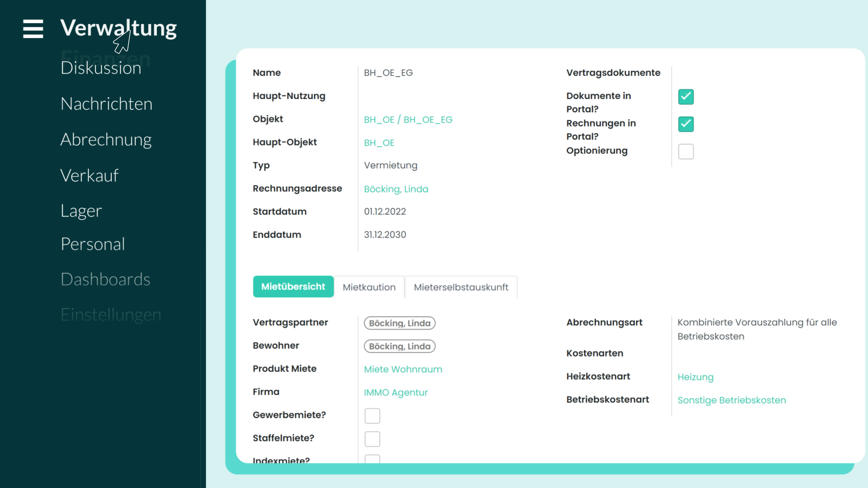Select Verkauf in the sidebar
Screen dimensions: 868x488
90,175
